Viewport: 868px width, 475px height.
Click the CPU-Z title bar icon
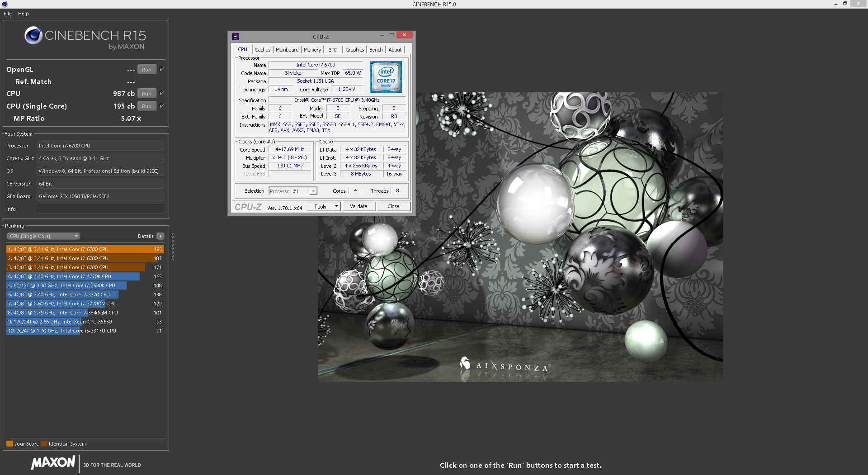coord(236,37)
